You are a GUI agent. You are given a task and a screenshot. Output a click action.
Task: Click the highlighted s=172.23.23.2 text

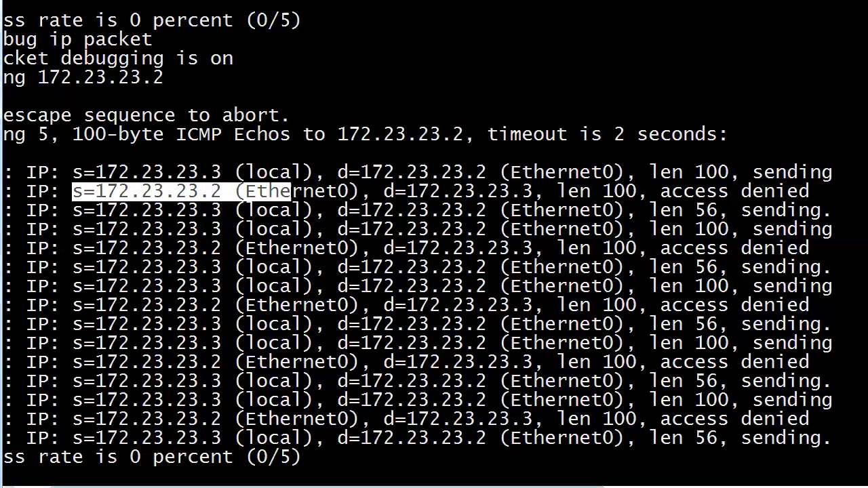pyautogui.click(x=146, y=192)
